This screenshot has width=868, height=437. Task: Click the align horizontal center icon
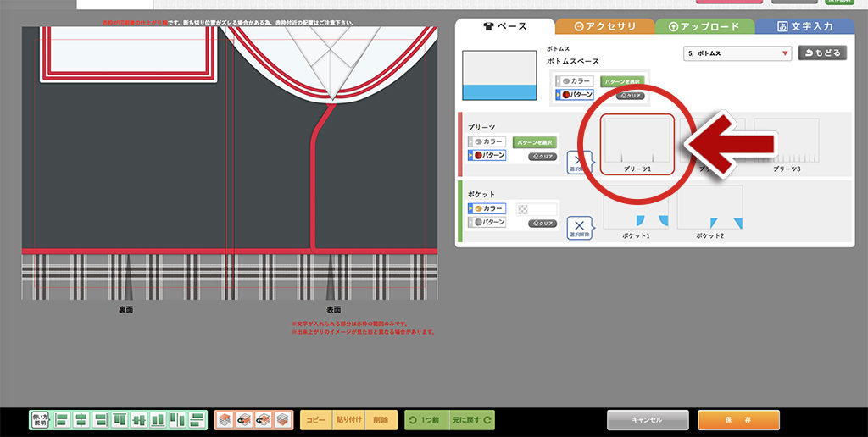click(x=81, y=419)
